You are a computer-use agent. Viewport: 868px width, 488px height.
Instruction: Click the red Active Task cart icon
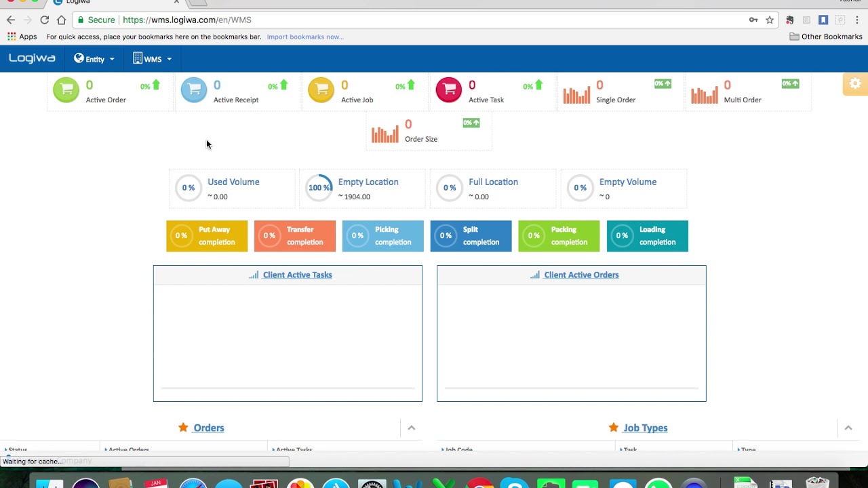pyautogui.click(x=449, y=89)
